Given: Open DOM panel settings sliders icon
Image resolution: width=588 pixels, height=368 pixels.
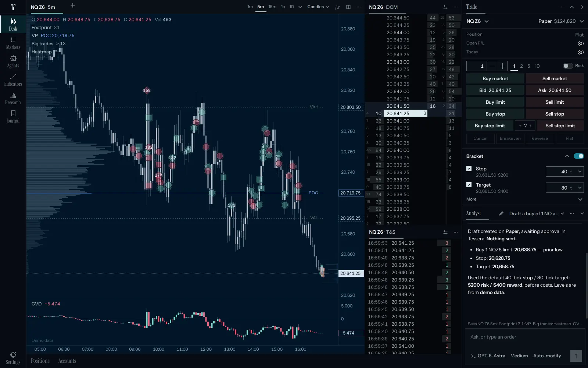Looking at the screenshot, I should [x=445, y=7].
